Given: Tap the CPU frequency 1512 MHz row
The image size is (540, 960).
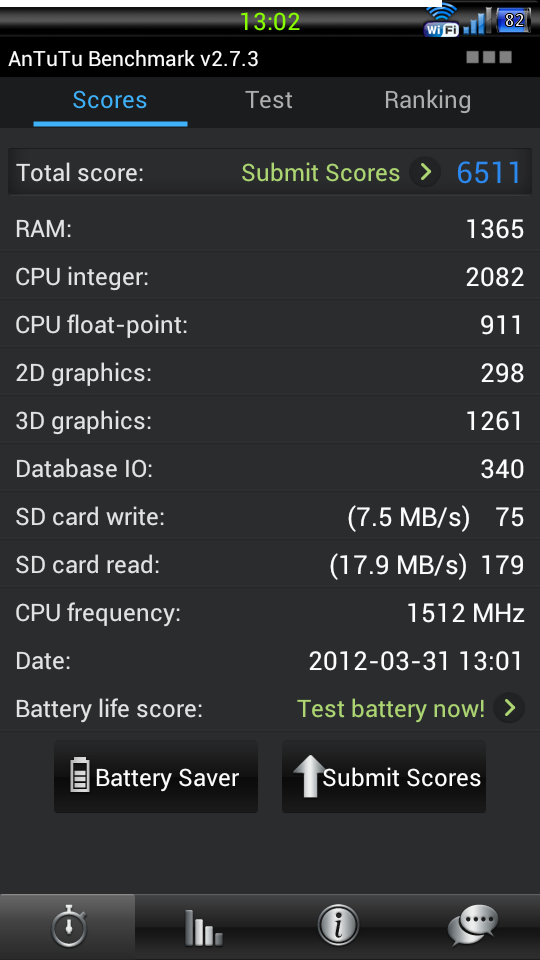Looking at the screenshot, I should click(x=270, y=613).
